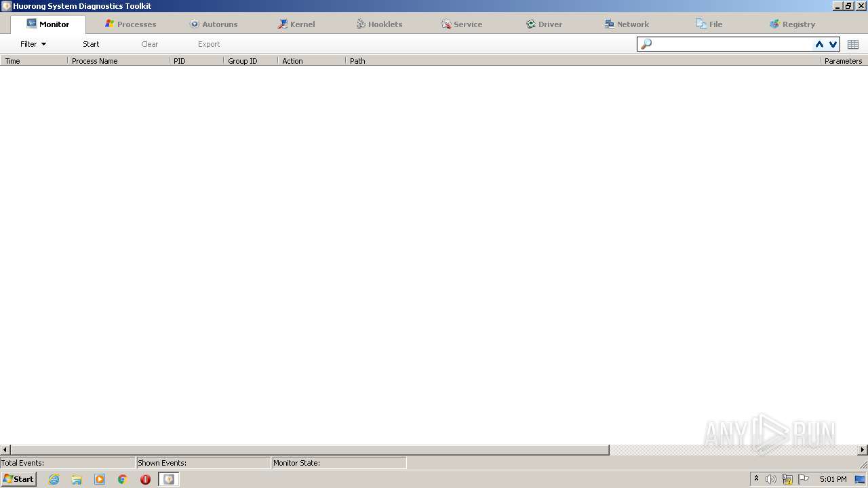The height and width of the screenshot is (488, 868).
Task: Open the Windows Start menu
Action: pyautogui.click(x=18, y=479)
